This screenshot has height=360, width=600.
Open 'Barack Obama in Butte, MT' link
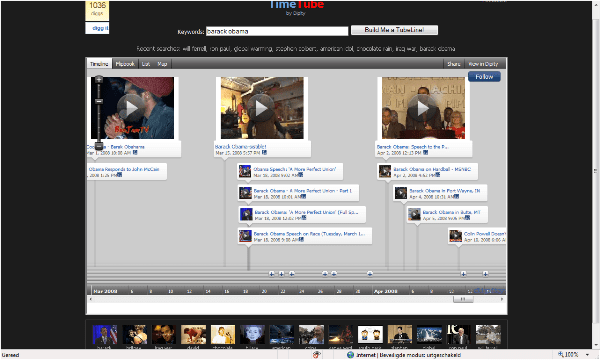pyautogui.click(x=452, y=212)
